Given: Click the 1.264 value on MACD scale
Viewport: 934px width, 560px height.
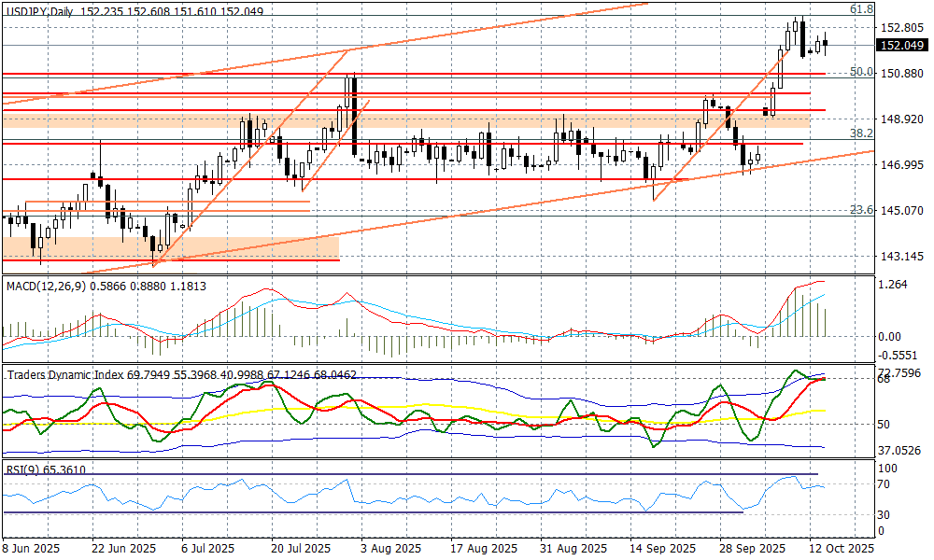Looking at the screenshot, I should coord(895,286).
